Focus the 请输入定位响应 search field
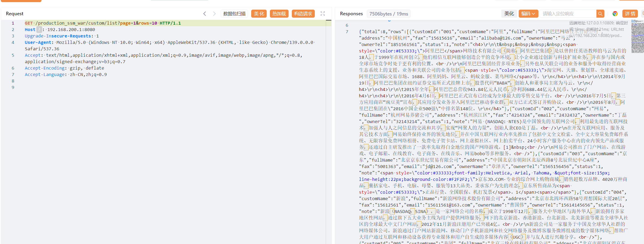Viewport: 644px width, 244px height. click(x=568, y=14)
